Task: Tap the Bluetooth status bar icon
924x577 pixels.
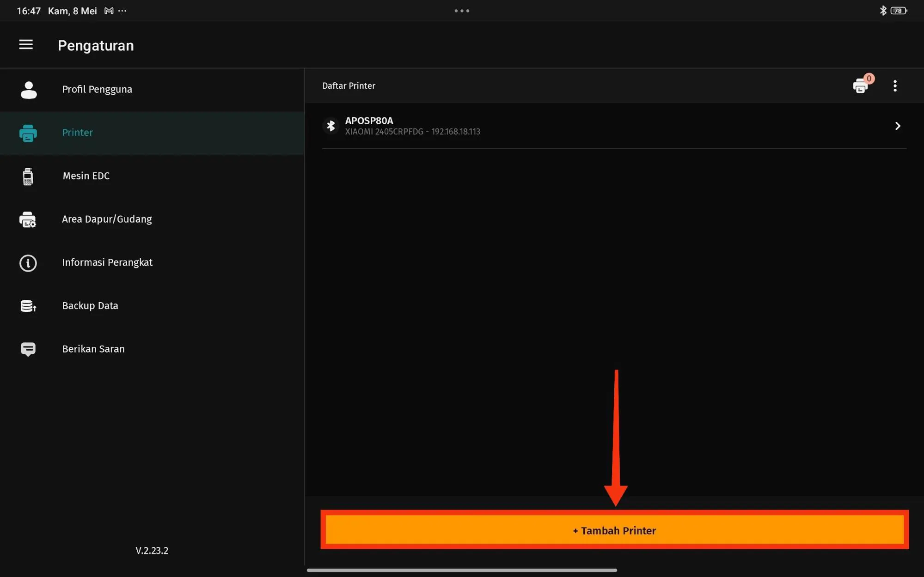Action: point(883,11)
